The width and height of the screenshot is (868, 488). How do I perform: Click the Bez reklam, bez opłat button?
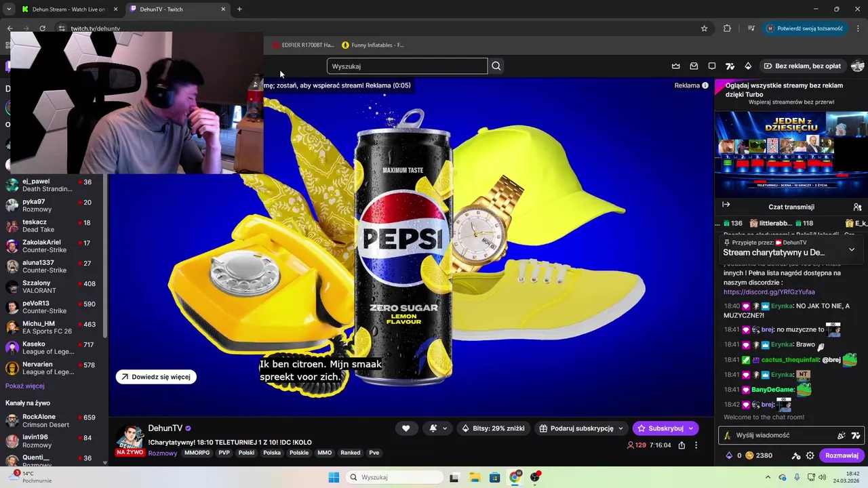(802, 66)
